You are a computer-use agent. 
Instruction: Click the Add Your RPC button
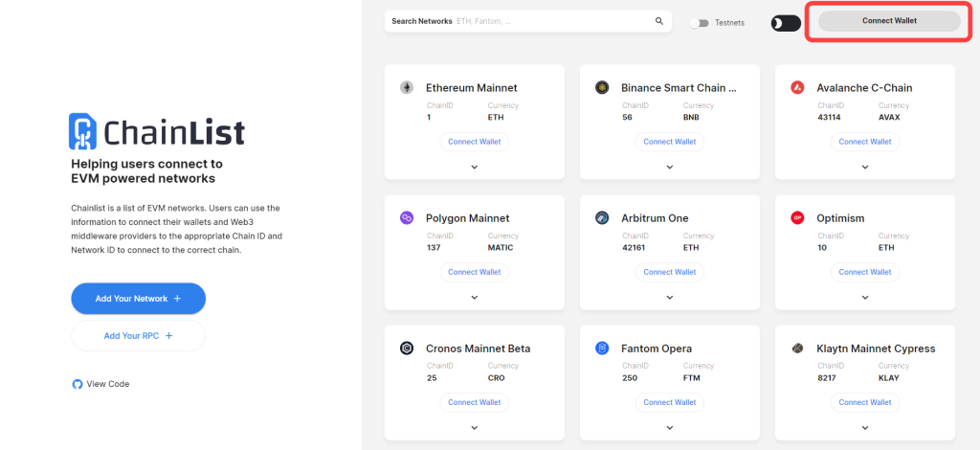(138, 336)
